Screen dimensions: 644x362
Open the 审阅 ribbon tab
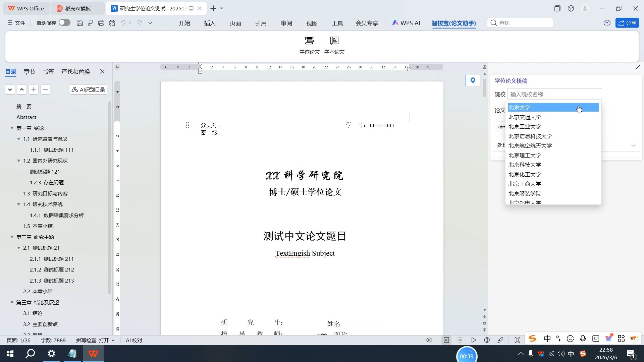tap(286, 23)
